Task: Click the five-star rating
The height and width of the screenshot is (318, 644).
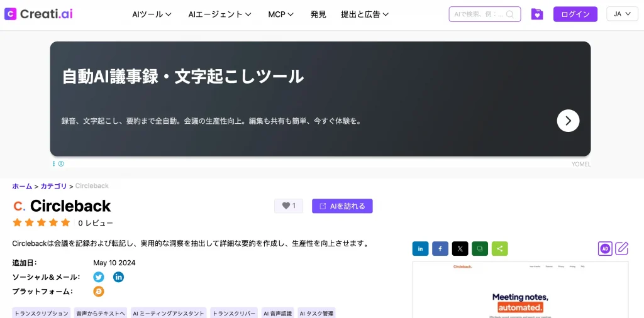Action: (x=42, y=223)
